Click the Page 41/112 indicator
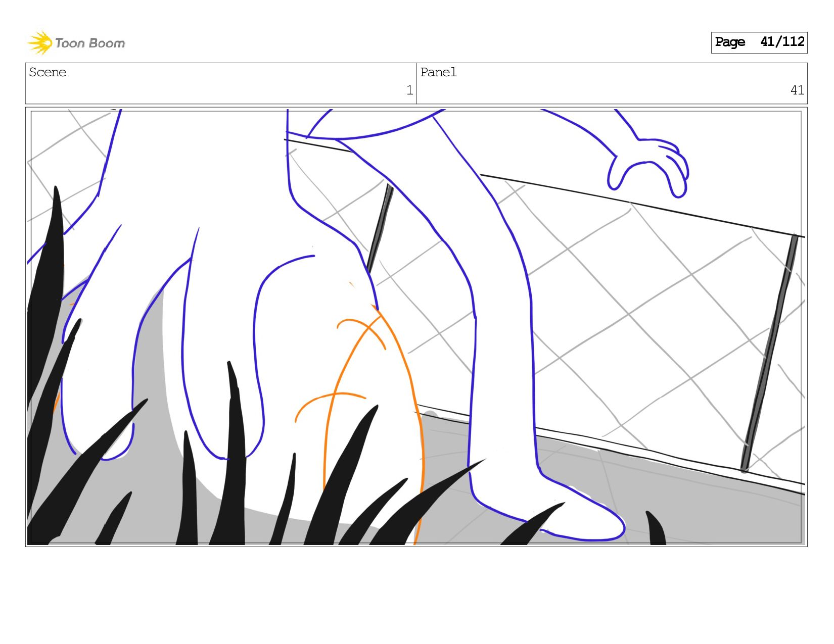This screenshot has width=834, height=644. pos(759,42)
